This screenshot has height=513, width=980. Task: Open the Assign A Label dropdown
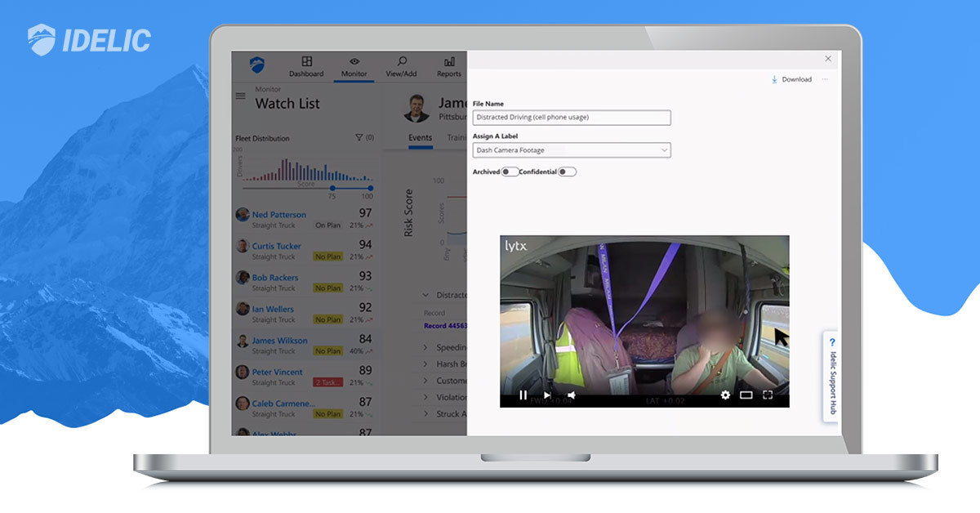[x=572, y=150]
